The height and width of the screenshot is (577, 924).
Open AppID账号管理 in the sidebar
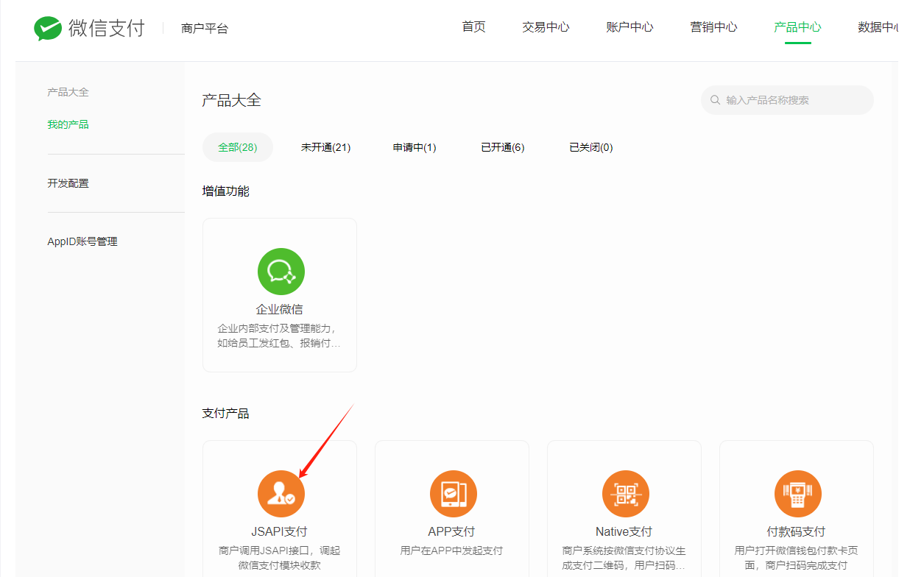tap(82, 241)
